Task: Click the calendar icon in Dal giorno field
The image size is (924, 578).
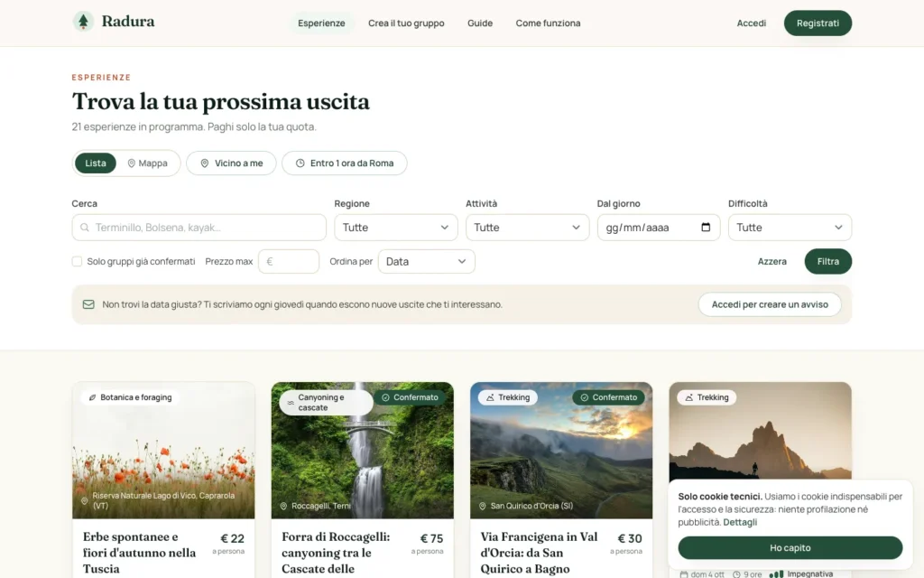Action: [706, 227]
